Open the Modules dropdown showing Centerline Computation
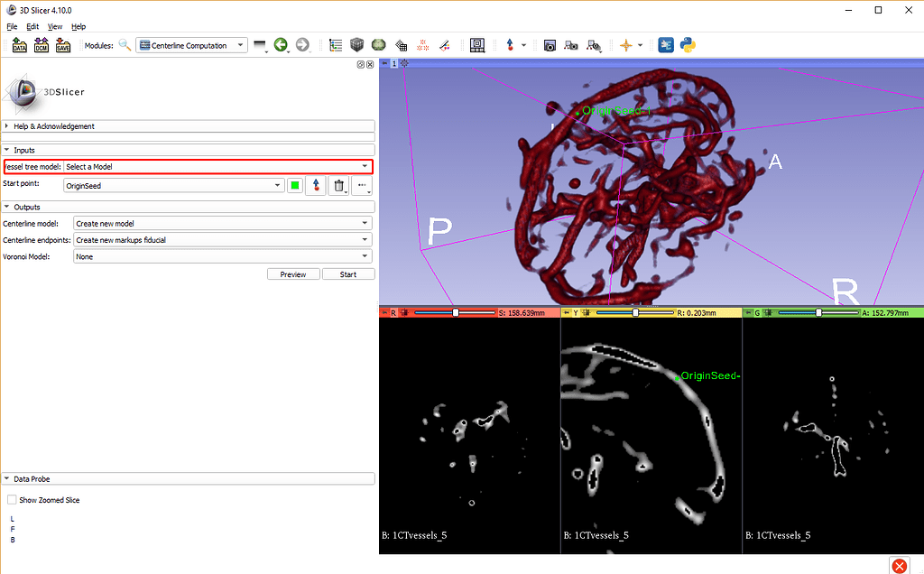The height and width of the screenshot is (574, 924). (x=191, y=44)
